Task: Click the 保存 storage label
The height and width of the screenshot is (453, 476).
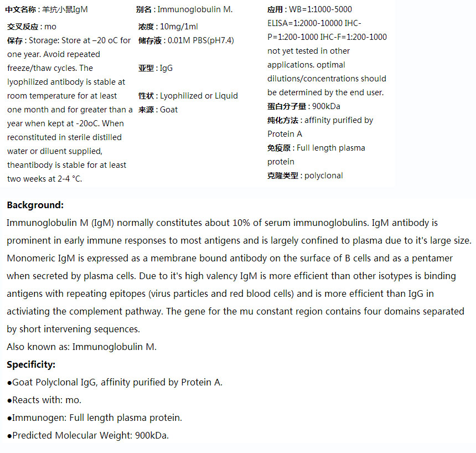Action: click(x=14, y=40)
